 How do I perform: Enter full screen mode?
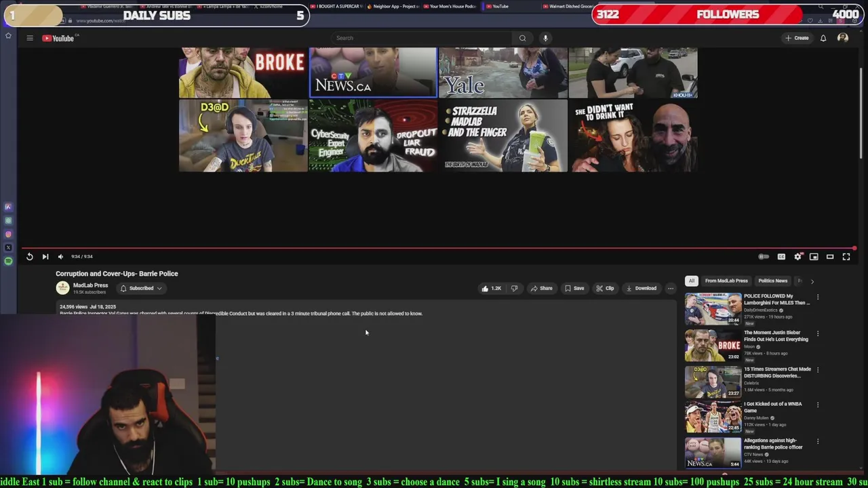point(846,256)
